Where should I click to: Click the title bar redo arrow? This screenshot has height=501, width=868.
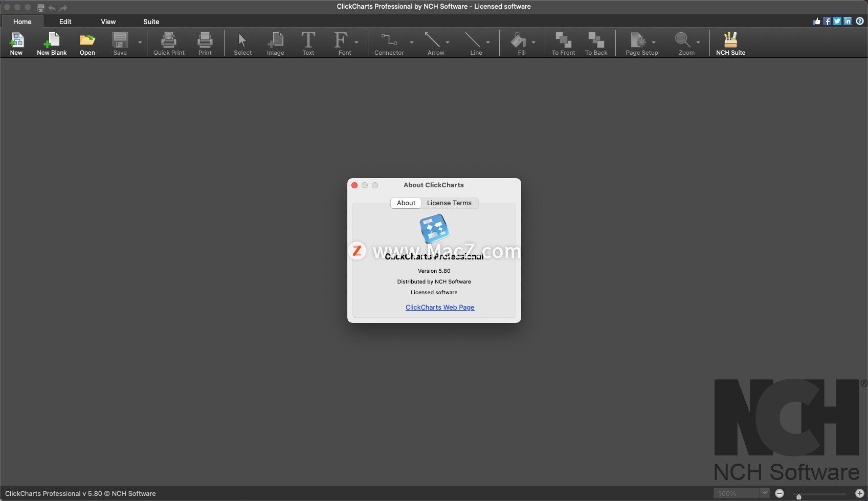click(x=63, y=8)
